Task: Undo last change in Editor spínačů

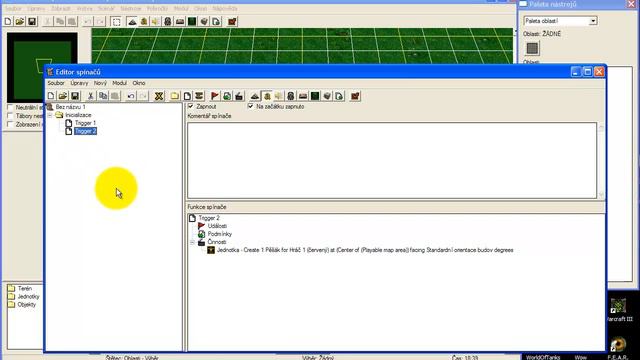Action: 131,96
